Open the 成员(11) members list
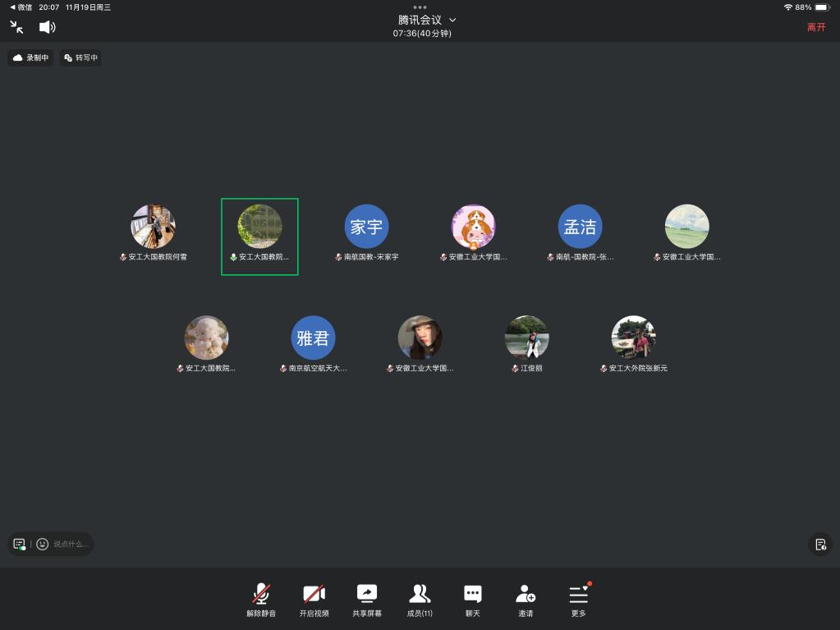Viewport: 840px width, 630px height. click(420, 600)
